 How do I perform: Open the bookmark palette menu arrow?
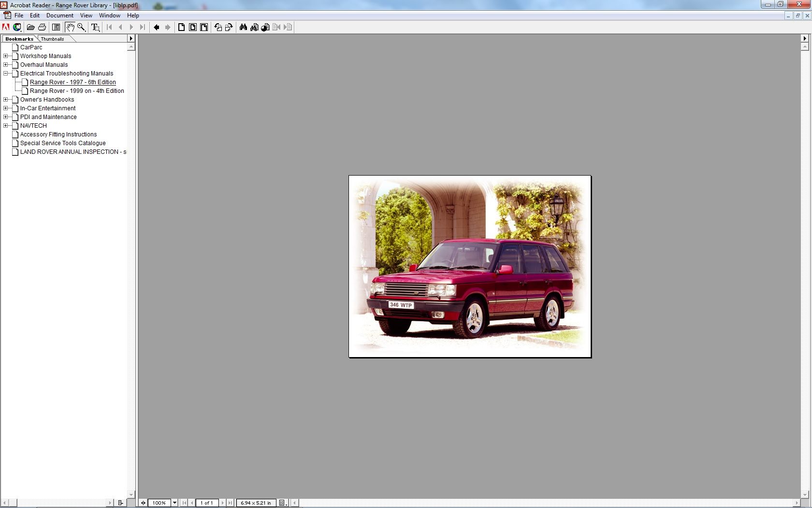130,39
